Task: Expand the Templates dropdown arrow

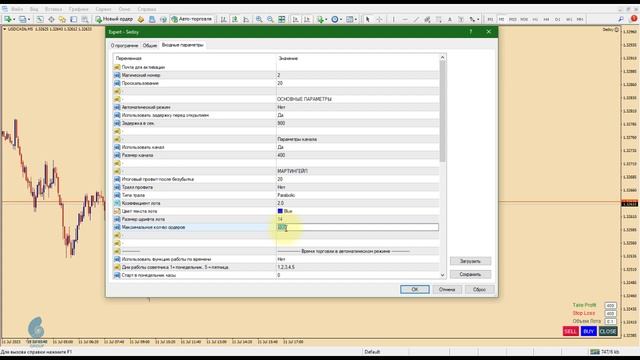Action: tap(356, 20)
